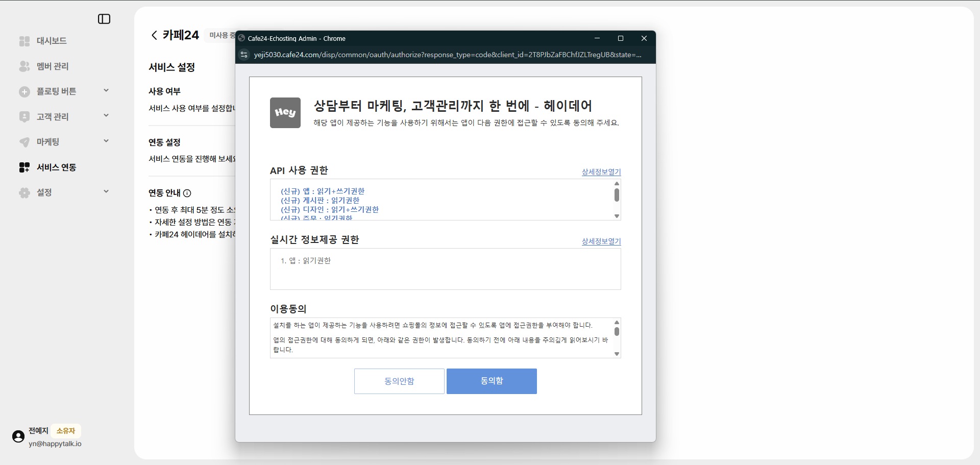Click the 전예지 user name
The height and width of the screenshot is (465, 980).
click(x=38, y=431)
